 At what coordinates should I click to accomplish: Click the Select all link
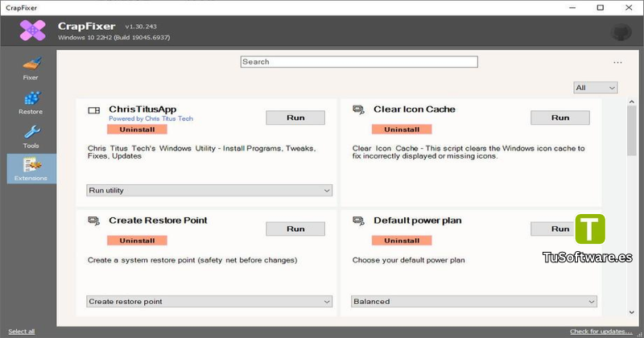(22, 332)
